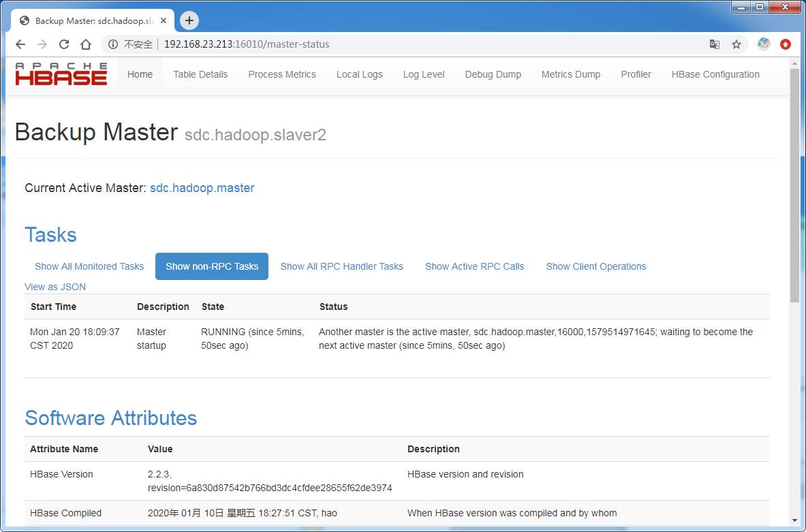Open View as JSON link
806x532 pixels.
(55, 287)
